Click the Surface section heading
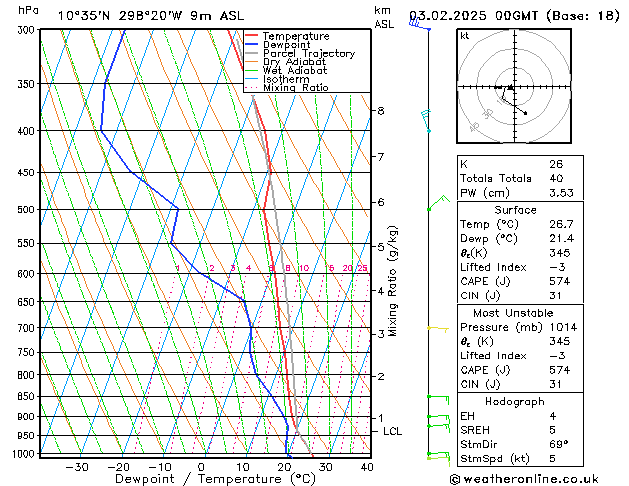The width and height of the screenshot is (629, 486). [515, 210]
